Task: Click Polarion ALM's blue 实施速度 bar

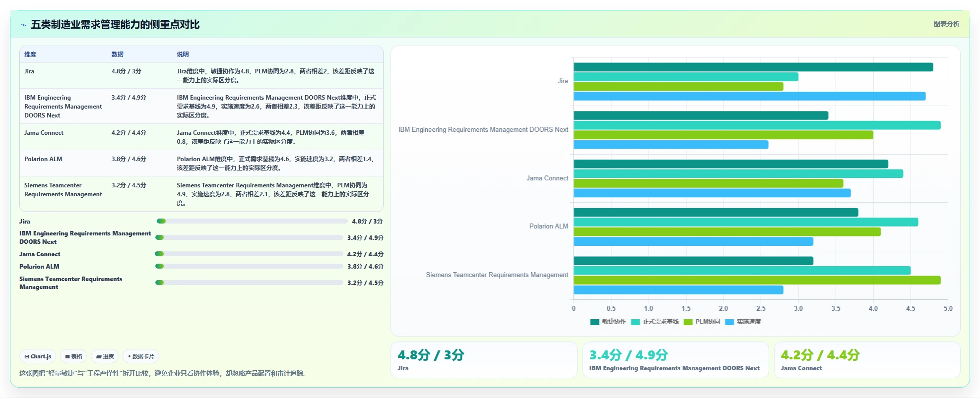Action: coord(693,241)
